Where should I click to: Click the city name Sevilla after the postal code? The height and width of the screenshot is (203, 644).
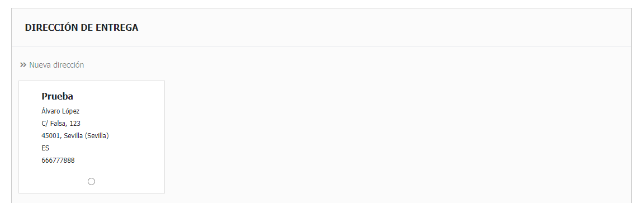[73, 135]
